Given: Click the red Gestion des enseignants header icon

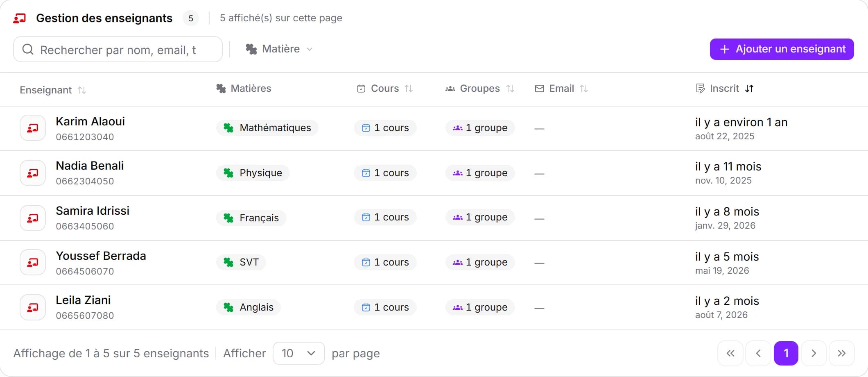Looking at the screenshot, I should [19, 18].
